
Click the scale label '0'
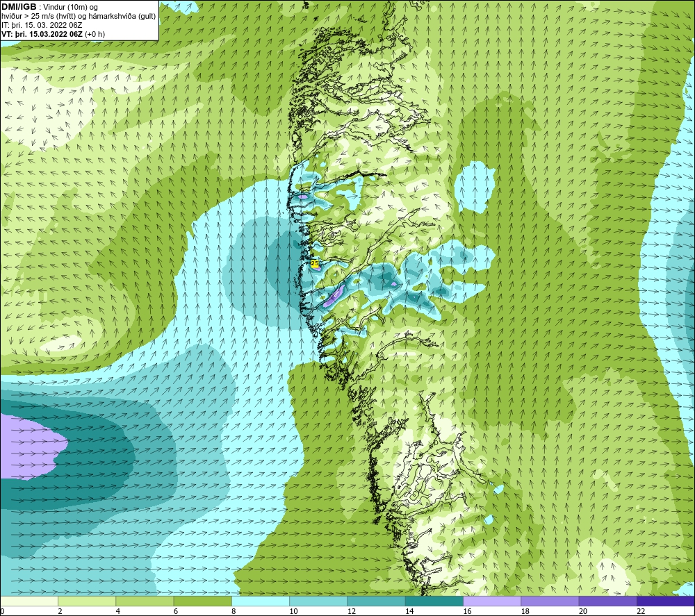coord(2,611)
